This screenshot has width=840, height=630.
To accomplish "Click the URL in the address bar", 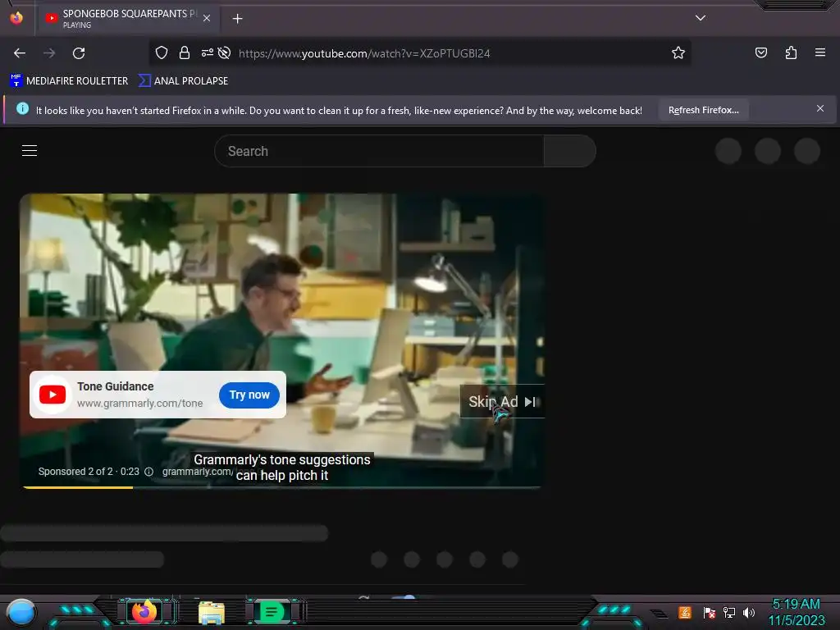I will [364, 53].
